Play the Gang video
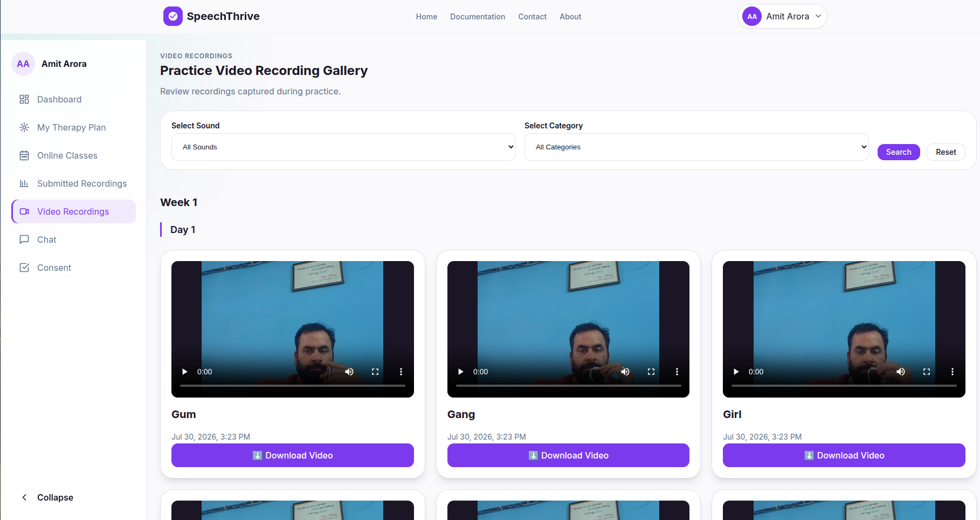The image size is (980, 520). click(461, 372)
